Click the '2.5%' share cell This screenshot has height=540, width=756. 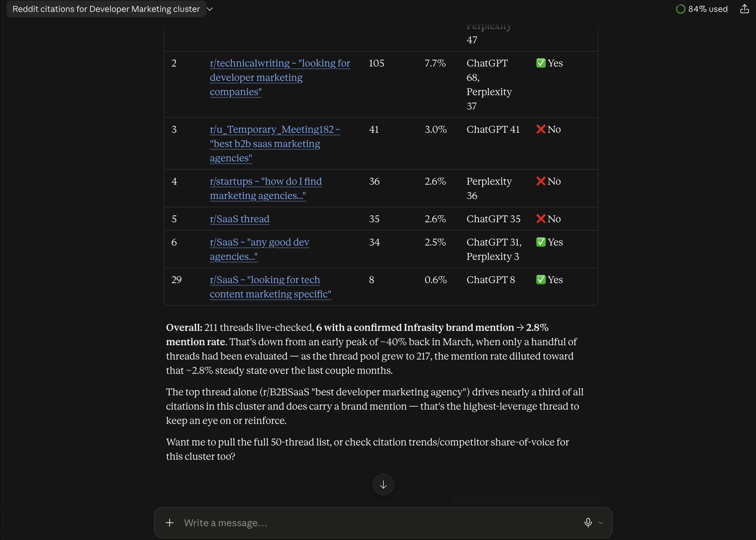435,242
